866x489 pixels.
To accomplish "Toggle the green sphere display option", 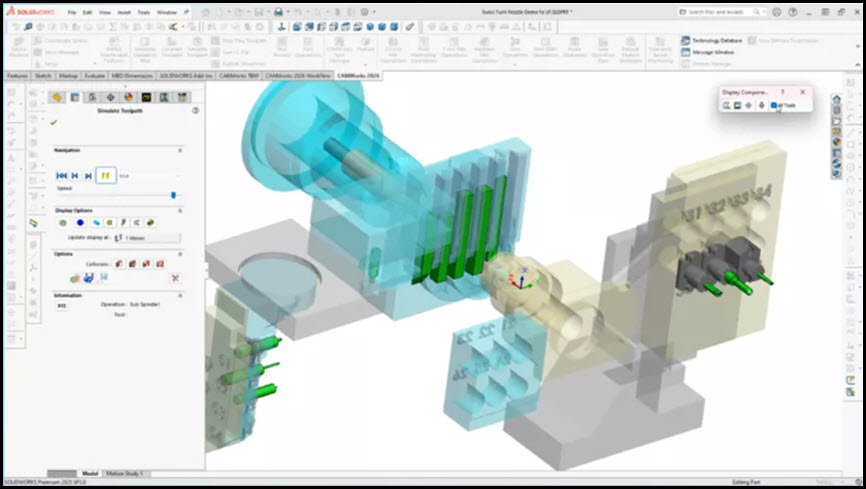I will point(62,223).
